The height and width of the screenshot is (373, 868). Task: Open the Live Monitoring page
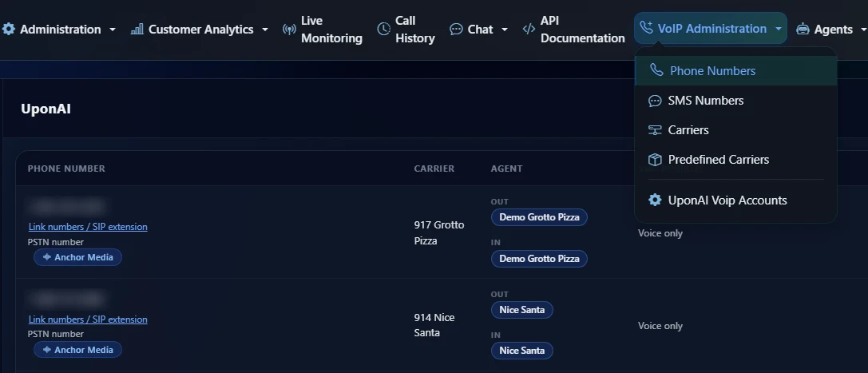point(322,30)
